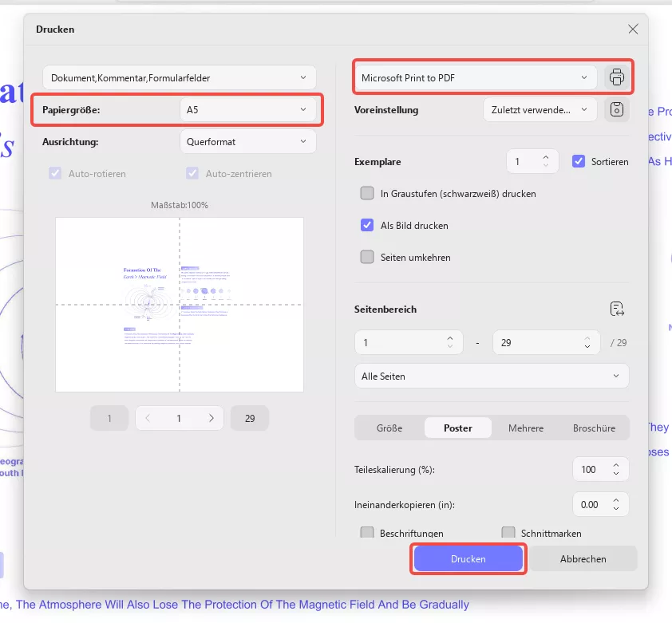Open Voreinstellung Zuletzt verwendet dropdown
This screenshot has width=672, height=623.
click(x=540, y=110)
